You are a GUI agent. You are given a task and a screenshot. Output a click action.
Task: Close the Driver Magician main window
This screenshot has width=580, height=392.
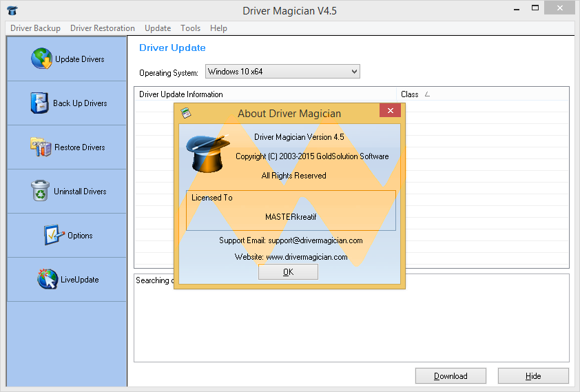[559, 8]
